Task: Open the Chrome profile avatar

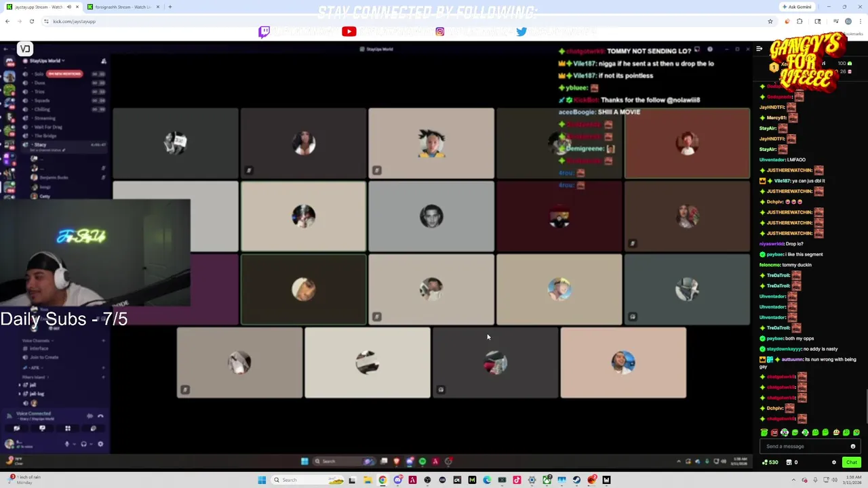Action: pyautogui.click(x=848, y=21)
